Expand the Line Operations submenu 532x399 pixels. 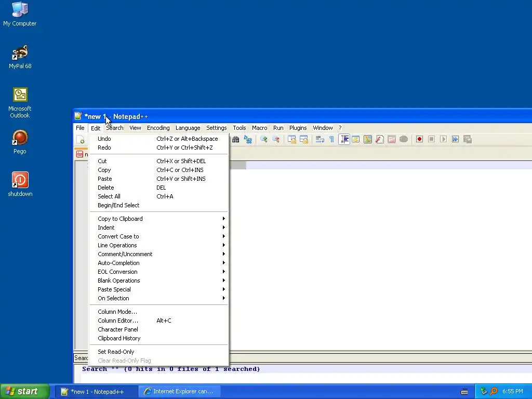click(x=159, y=245)
